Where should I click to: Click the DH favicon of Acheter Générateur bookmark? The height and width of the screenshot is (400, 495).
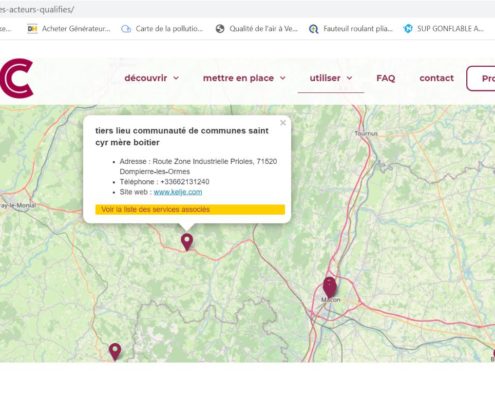[x=32, y=29]
